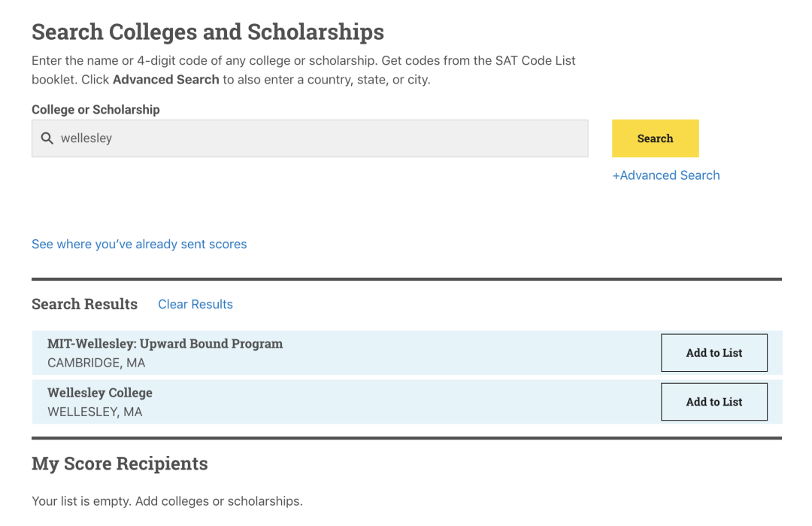Image resolution: width=812 pixels, height=526 pixels.
Task: Click the Search Colleges and Scholarships heading
Action: [208, 32]
